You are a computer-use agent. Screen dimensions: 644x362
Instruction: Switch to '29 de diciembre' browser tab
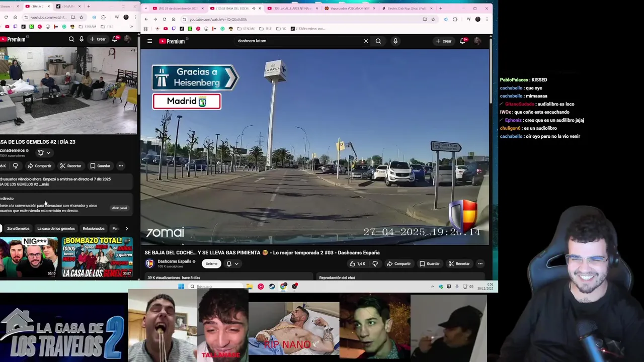(x=178, y=8)
